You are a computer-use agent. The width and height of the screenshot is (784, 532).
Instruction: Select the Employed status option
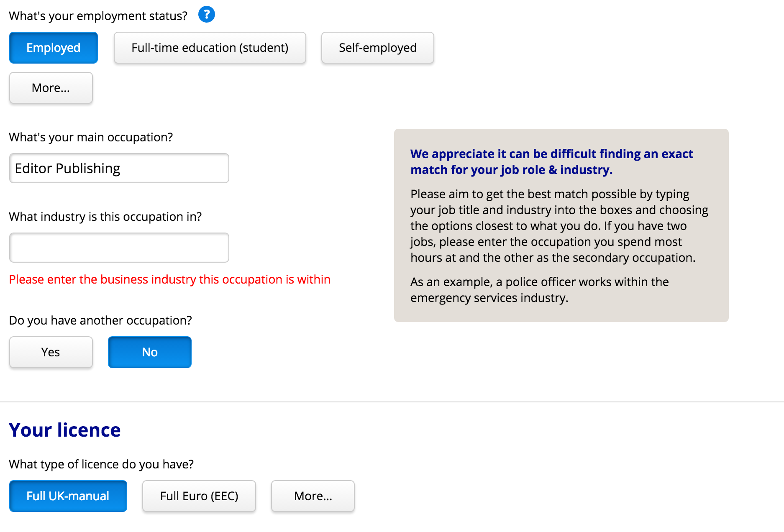[54, 48]
